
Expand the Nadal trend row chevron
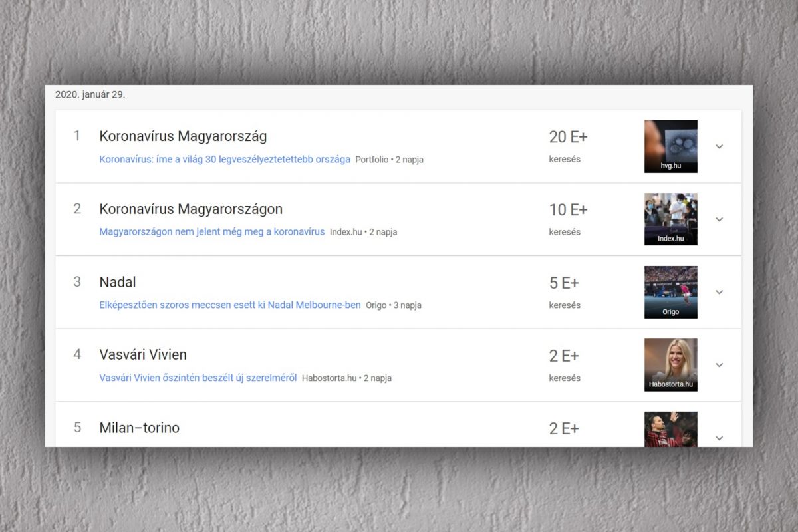718,292
